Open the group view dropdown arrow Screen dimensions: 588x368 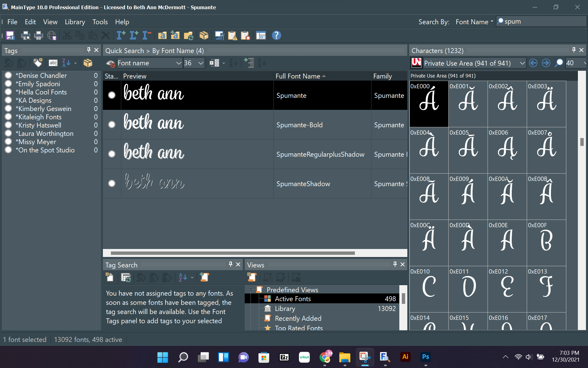(224, 63)
